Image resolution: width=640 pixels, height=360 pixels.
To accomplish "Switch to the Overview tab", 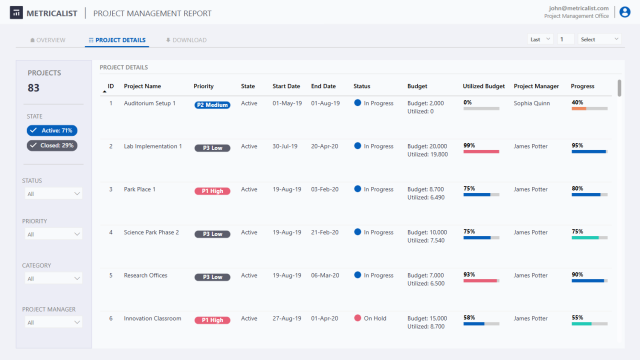I will 48,40.
